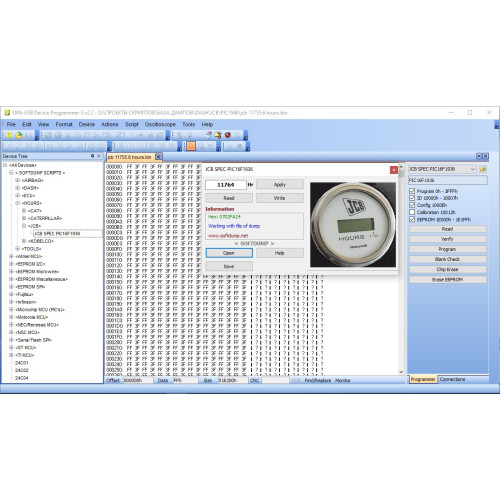Click the pin icon on Device Tree panel
This screenshot has height=500, width=500.
(x=92, y=156)
